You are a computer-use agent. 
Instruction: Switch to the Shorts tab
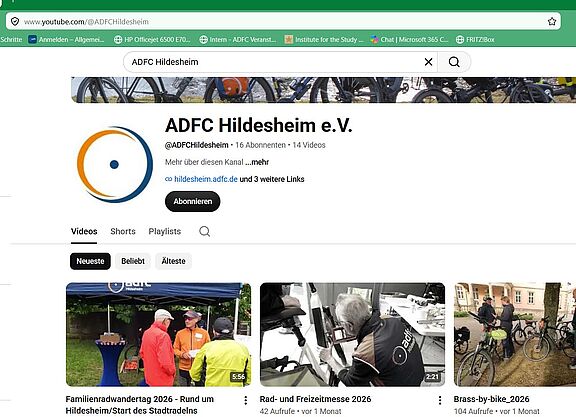click(123, 231)
